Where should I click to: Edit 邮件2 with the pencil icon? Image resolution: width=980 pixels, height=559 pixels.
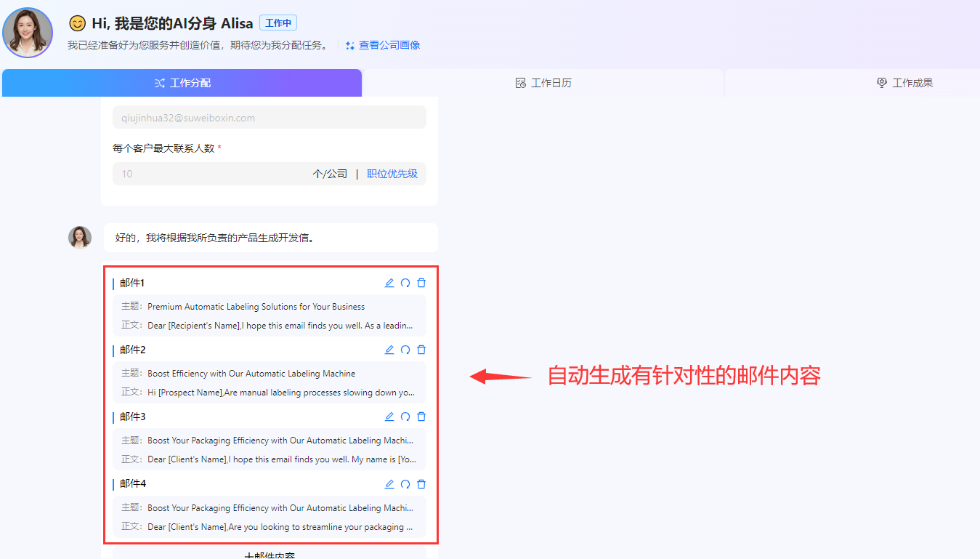point(389,350)
